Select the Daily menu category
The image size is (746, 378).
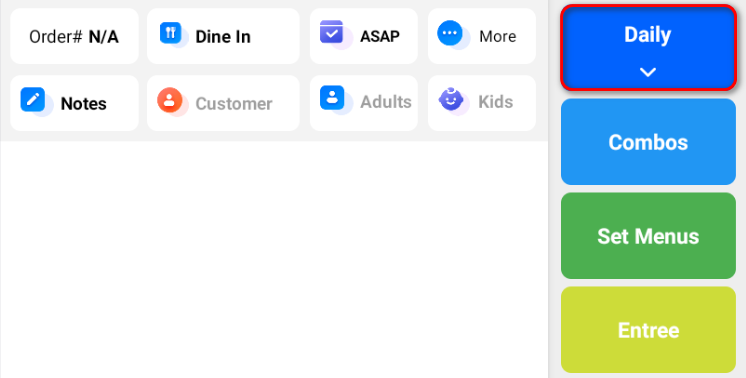click(648, 48)
